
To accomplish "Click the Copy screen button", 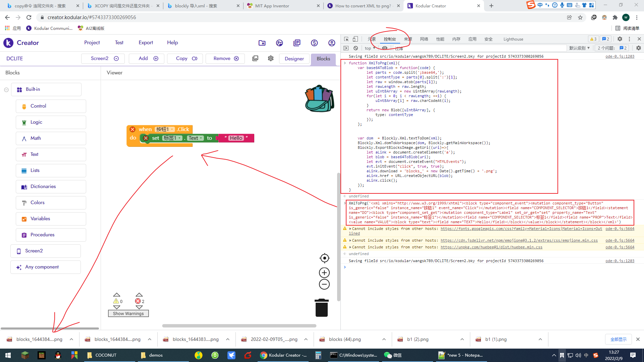I will [x=185, y=58].
